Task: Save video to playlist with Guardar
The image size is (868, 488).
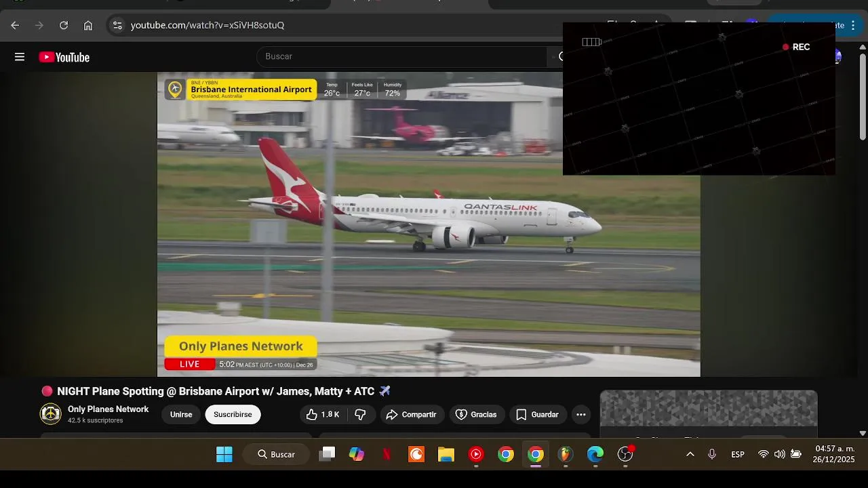Action: (537, 414)
